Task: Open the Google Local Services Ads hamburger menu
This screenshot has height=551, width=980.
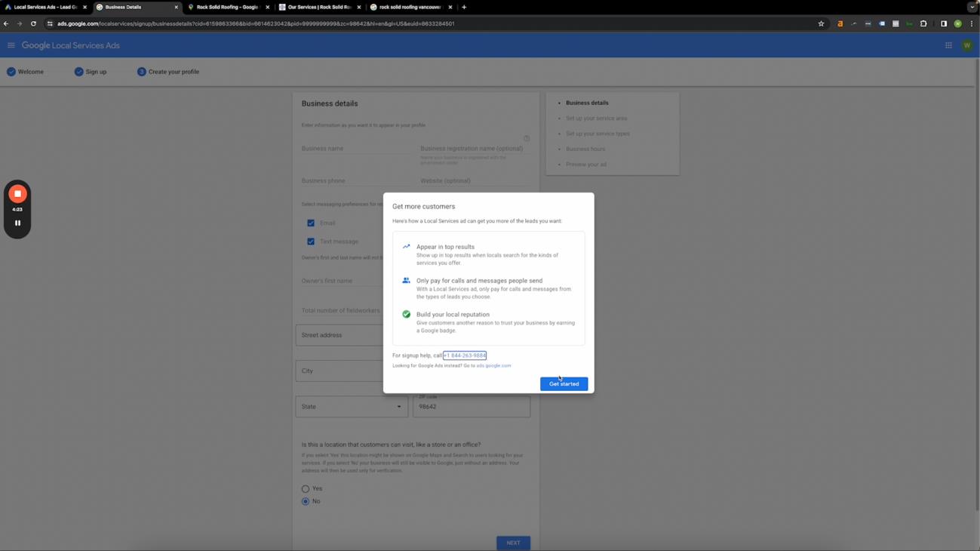Action: (11, 45)
